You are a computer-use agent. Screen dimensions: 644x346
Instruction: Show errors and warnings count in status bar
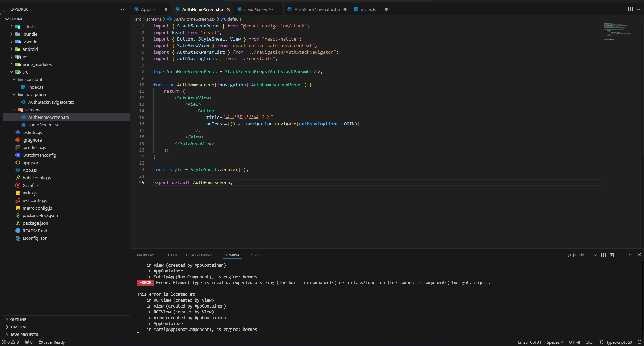click(x=10, y=342)
